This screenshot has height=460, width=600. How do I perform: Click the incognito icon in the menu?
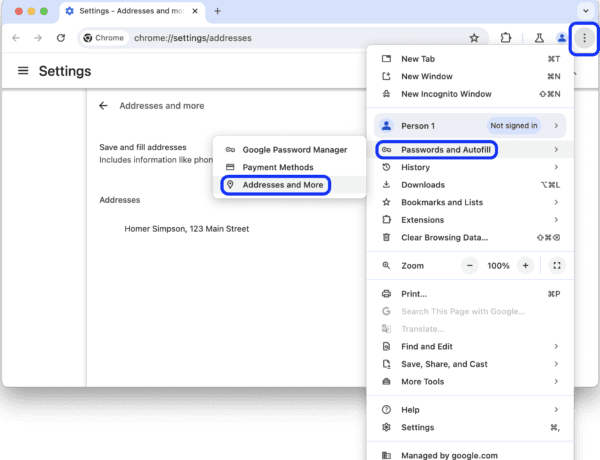[386, 94]
